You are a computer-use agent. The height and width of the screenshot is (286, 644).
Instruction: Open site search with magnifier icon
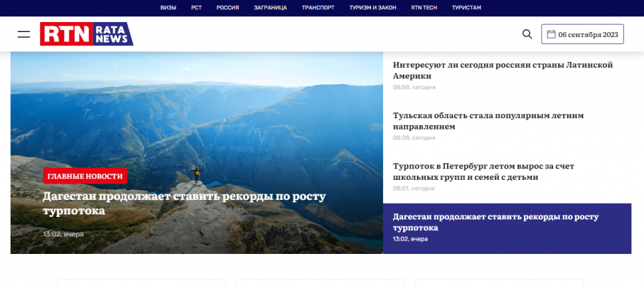click(x=527, y=34)
